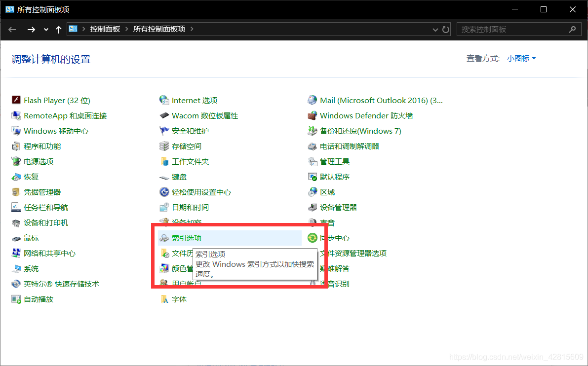Screen dimensions: 588x366
Task: Open the Flash Player (32 位) icon
Action: click(16, 100)
